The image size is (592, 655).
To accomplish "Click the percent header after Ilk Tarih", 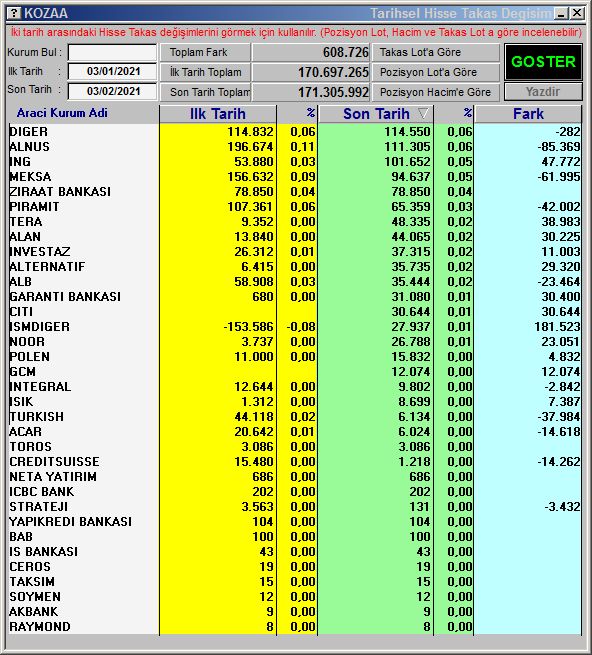I will tap(297, 114).
